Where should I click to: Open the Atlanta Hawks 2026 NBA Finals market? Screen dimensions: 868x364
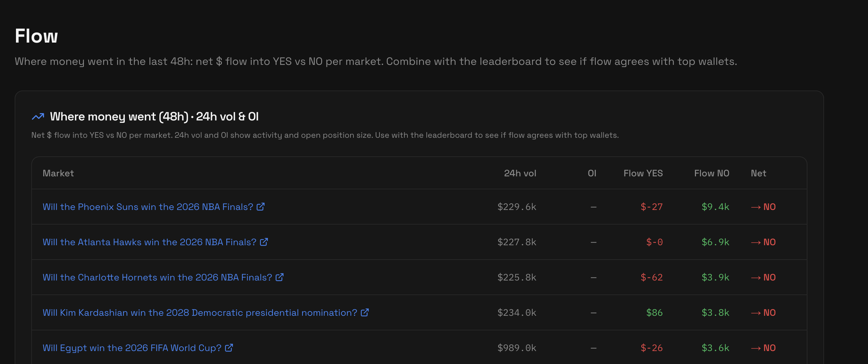click(x=149, y=242)
